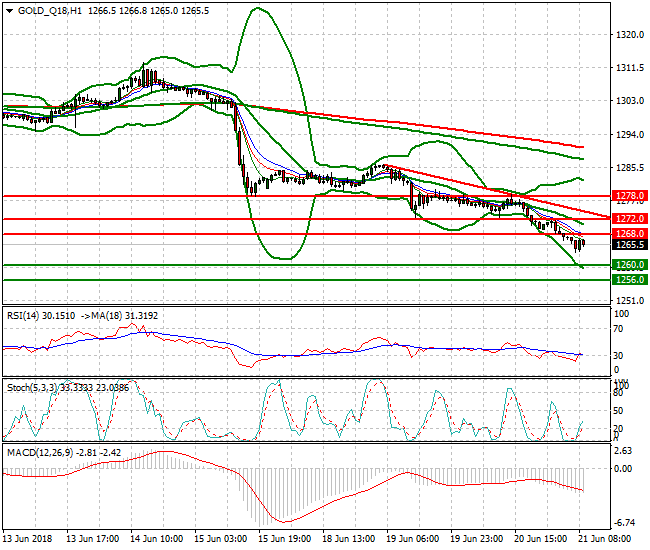Click the green horizontal line at 1256.0
Viewport: 650px width, 550px height.
[300, 280]
